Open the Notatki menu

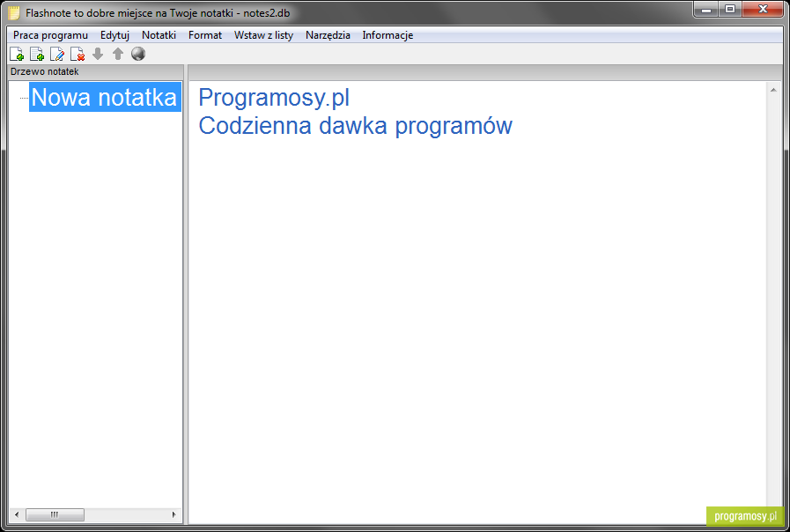click(x=159, y=35)
